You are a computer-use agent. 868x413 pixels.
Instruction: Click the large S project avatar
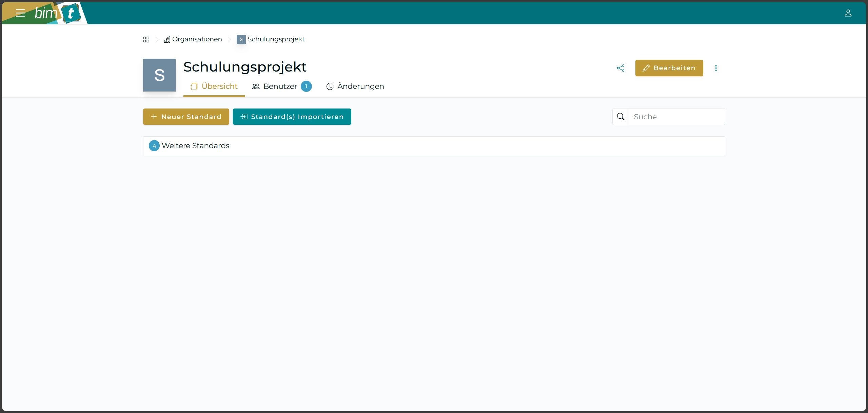point(159,75)
